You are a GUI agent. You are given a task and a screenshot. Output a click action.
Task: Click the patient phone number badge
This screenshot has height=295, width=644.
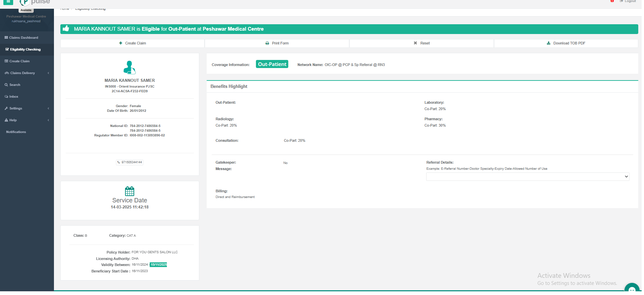(130, 162)
